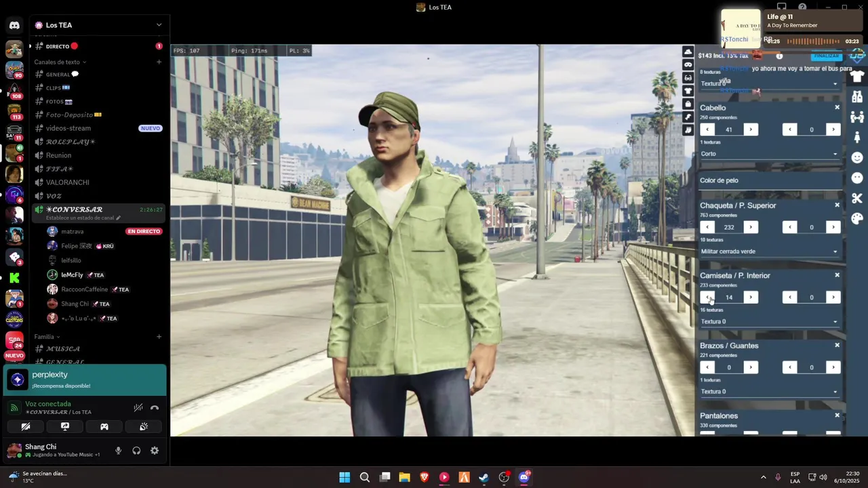Toggle Discord headphones deafen
The width and height of the screenshot is (868, 488).
coord(136,451)
